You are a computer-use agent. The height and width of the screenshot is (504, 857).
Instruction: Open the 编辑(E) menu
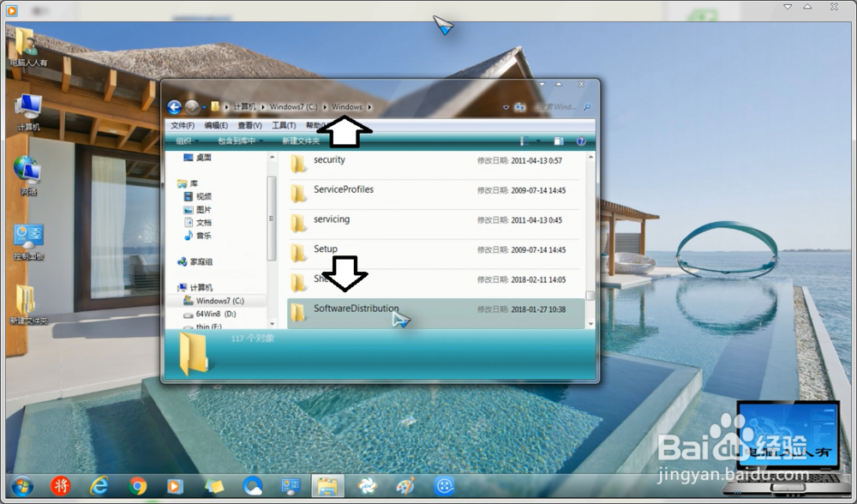point(216,125)
